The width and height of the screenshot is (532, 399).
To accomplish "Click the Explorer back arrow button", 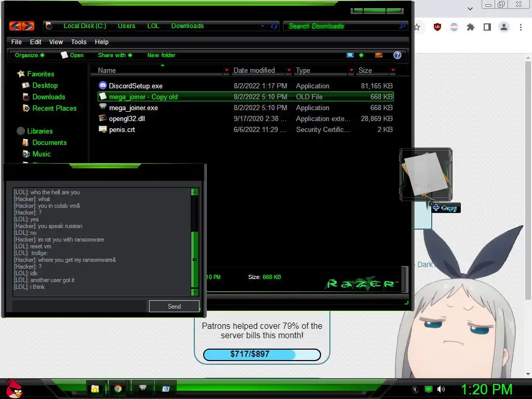I will [15, 26].
